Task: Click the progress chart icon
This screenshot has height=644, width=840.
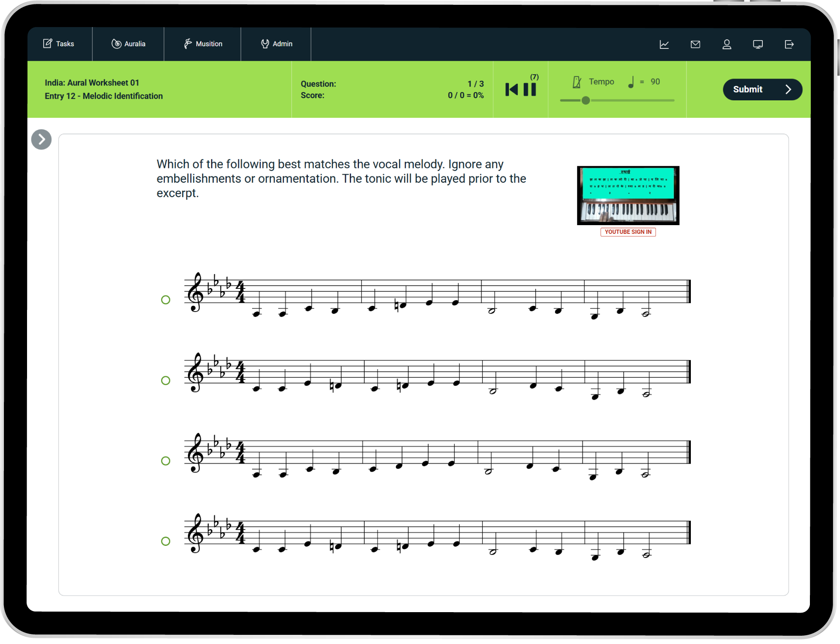Action: [x=664, y=45]
